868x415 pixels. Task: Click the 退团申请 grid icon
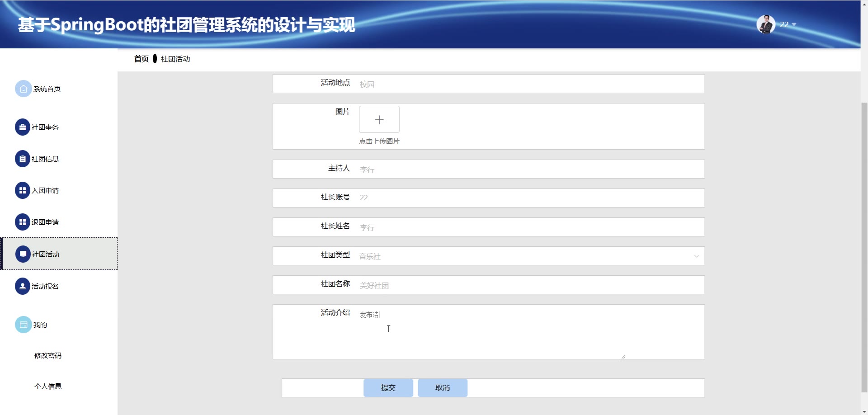[x=23, y=222]
